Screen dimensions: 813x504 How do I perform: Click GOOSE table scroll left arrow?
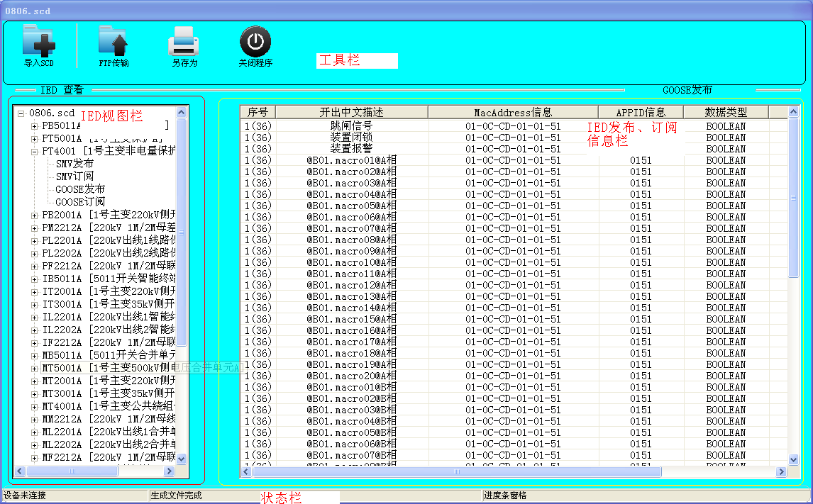point(246,471)
